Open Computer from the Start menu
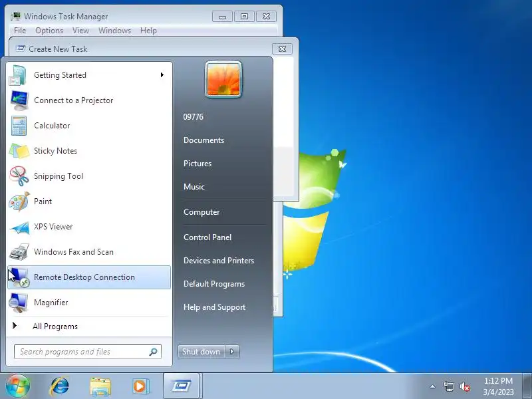Viewport: 532px width, 399px height. point(201,212)
